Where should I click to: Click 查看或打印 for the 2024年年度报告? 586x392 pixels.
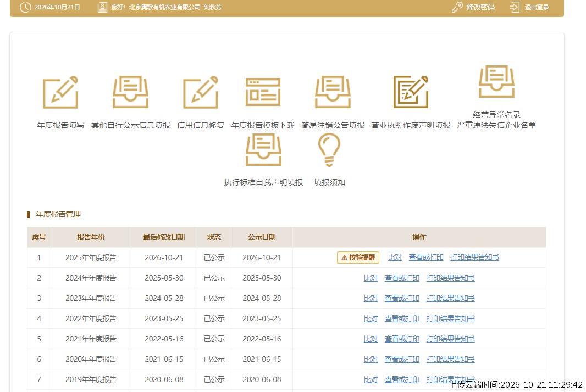[x=402, y=278]
